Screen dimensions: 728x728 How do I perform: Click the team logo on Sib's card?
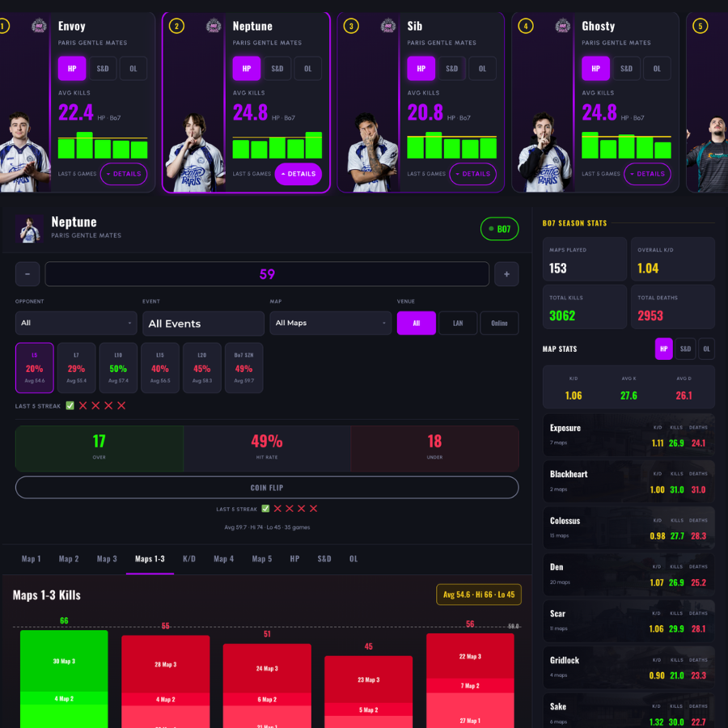[388, 26]
